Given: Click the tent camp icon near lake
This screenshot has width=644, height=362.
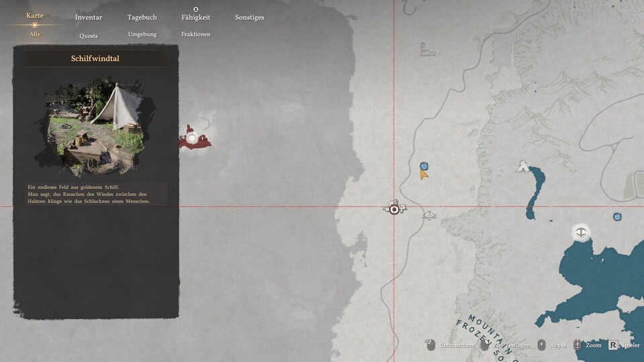Looking at the screenshot, I should (x=523, y=166).
